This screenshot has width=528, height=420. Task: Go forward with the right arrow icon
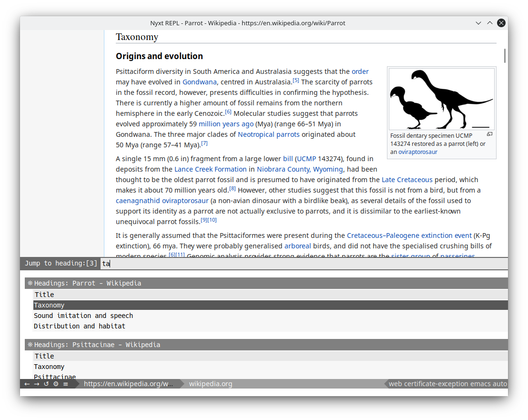pos(37,384)
